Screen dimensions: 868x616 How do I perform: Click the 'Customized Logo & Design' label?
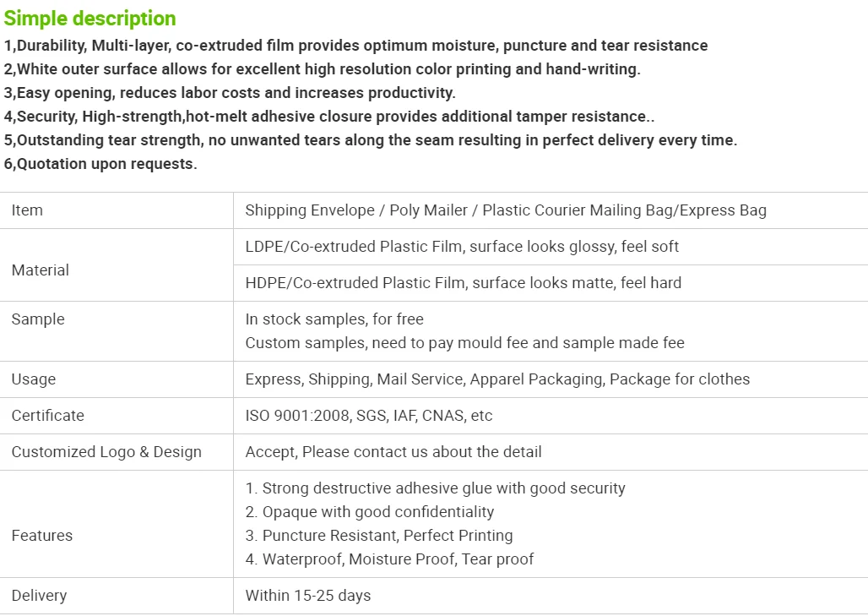(x=106, y=452)
